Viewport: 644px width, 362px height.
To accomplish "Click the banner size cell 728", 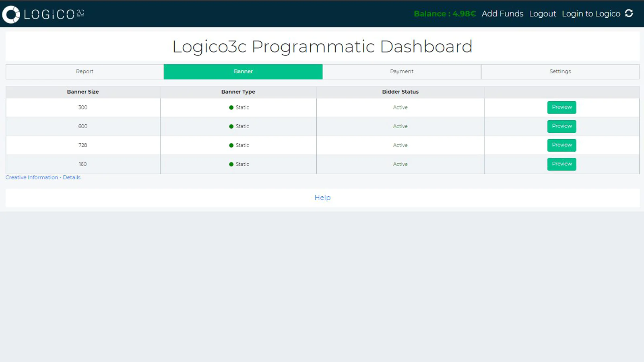I will pos(83,145).
